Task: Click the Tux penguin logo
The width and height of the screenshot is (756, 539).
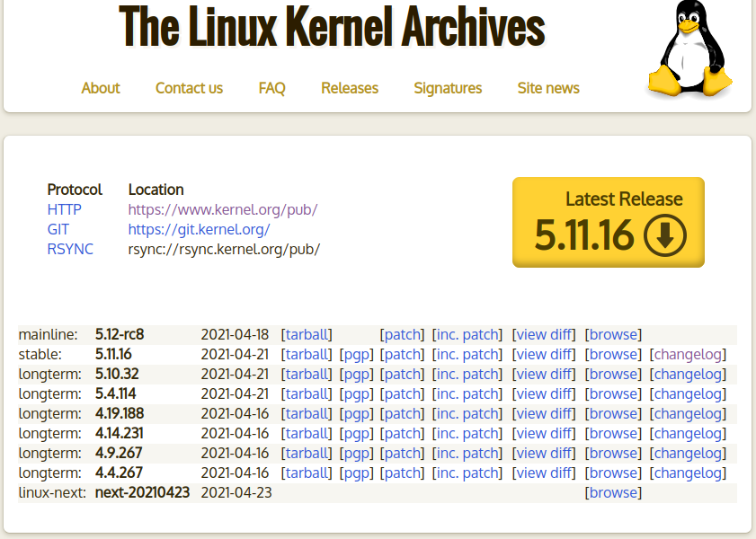Action: click(690, 49)
